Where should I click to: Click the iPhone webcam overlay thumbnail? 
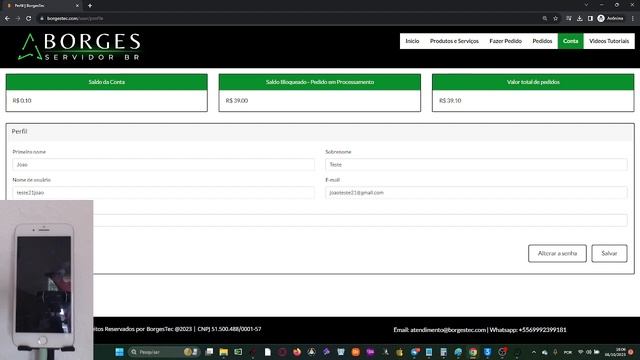point(46,280)
